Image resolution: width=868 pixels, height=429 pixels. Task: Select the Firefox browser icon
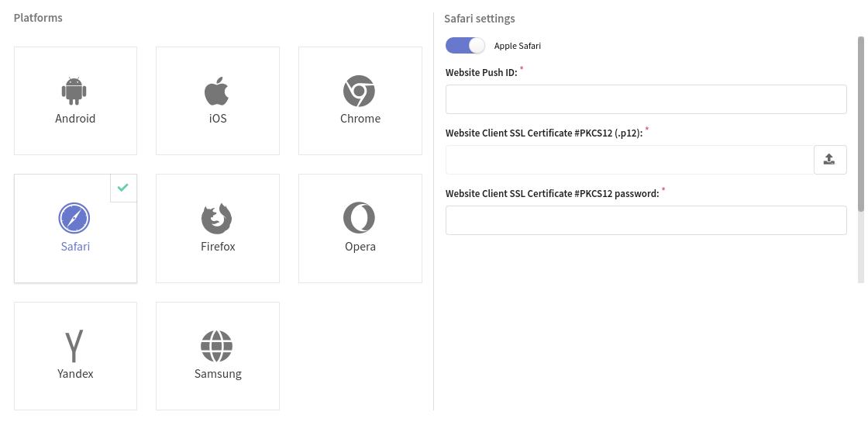click(x=217, y=219)
